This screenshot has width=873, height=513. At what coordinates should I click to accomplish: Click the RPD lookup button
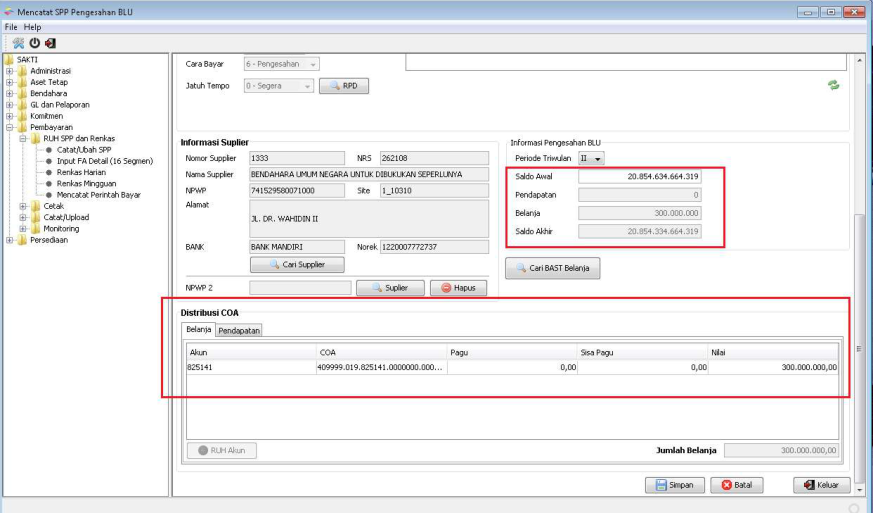343,86
